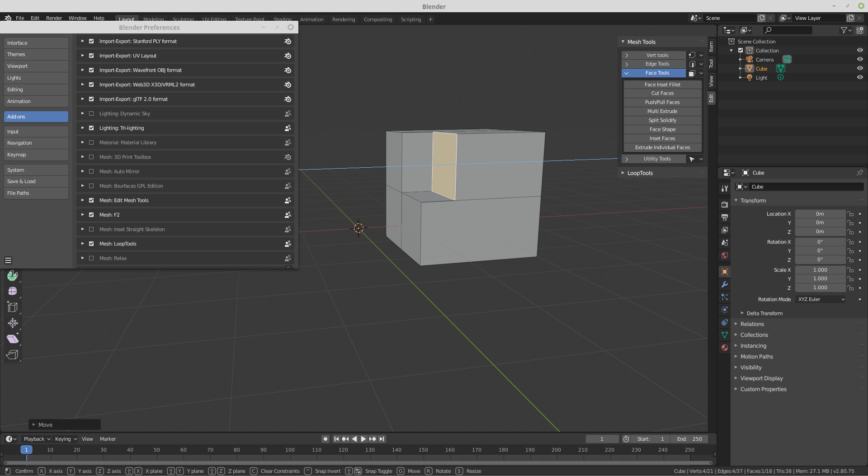Select the Rip Region tool
868x476 pixels.
[x=13, y=355]
